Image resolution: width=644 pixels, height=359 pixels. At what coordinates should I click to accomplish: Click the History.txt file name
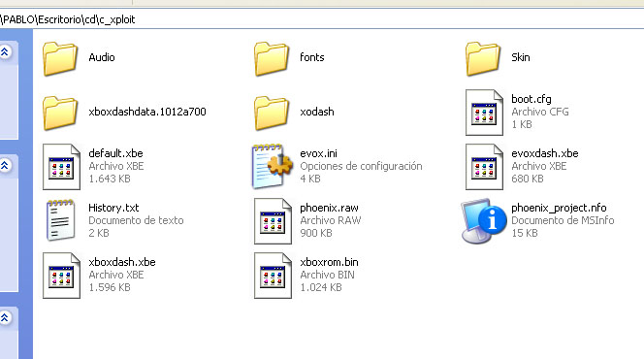click(x=113, y=208)
